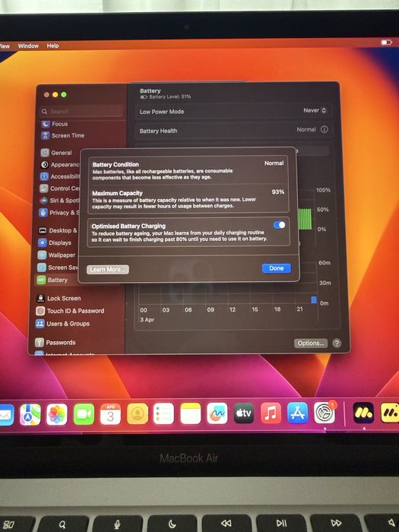The width and height of the screenshot is (399, 532).
Task: Open Screen Saver settings in sidebar
Action: (57, 268)
